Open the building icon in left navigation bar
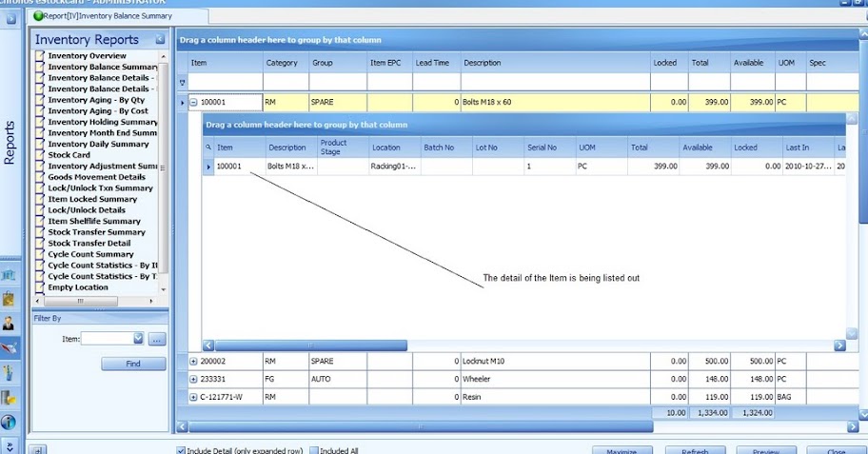 click(x=9, y=275)
